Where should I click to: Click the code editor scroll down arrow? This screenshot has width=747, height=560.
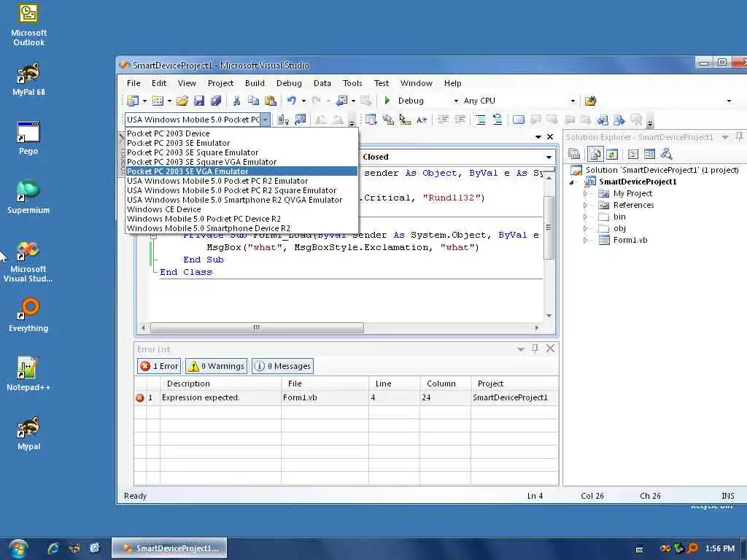pos(549,316)
